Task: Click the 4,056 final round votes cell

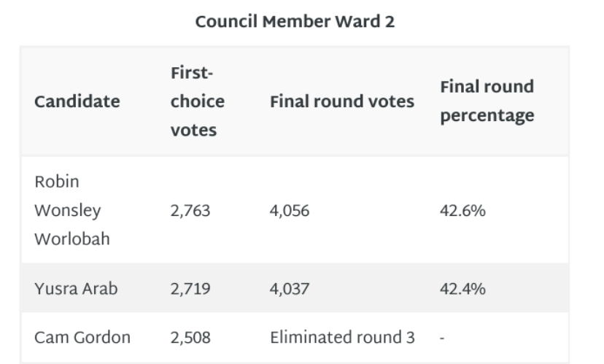Action: point(290,211)
